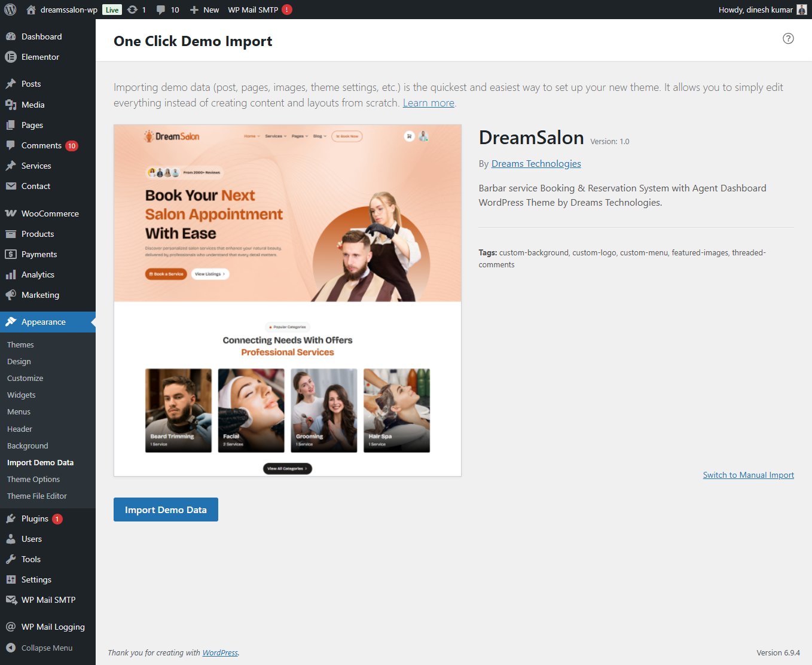Click the red WP Mail SMTP alert badge
This screenshot has height=665, width=812.
pyautogui.click(x=287, y=10)
